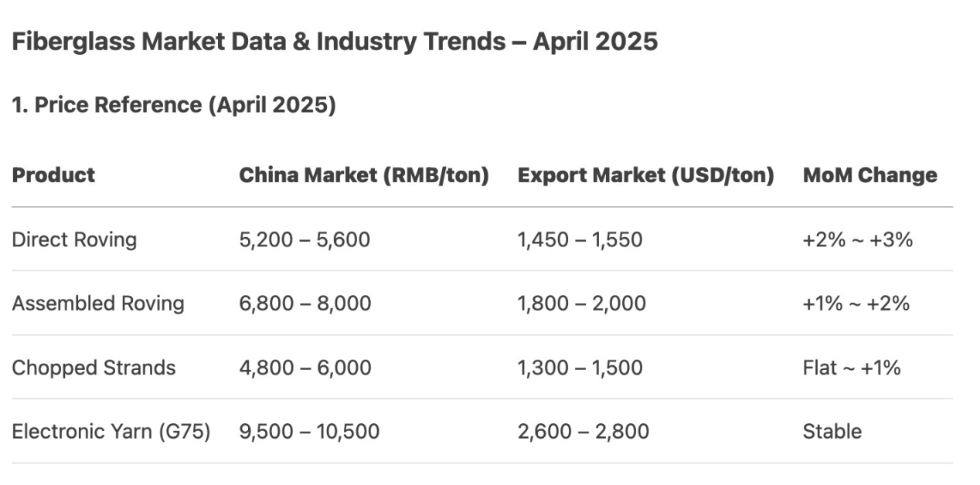Click the Fiberglass Market Data main heading
This screenshot has height=485, width=980.
pos(335,42)
